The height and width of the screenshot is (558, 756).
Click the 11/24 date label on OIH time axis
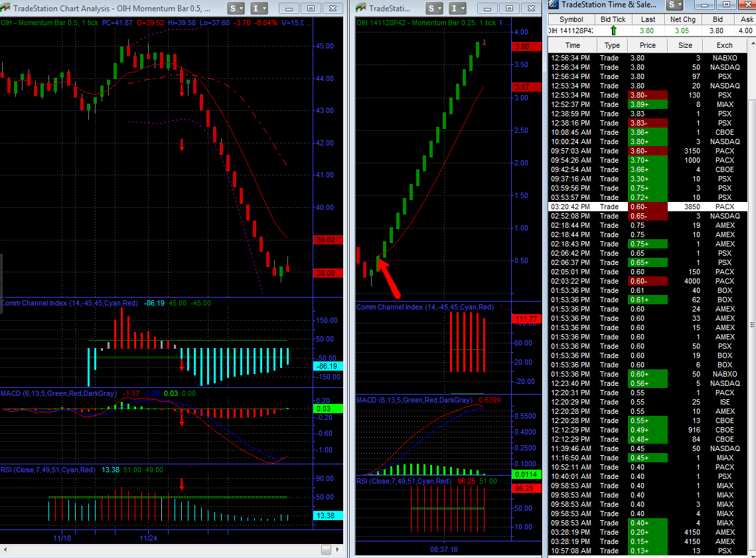[148, 538]
